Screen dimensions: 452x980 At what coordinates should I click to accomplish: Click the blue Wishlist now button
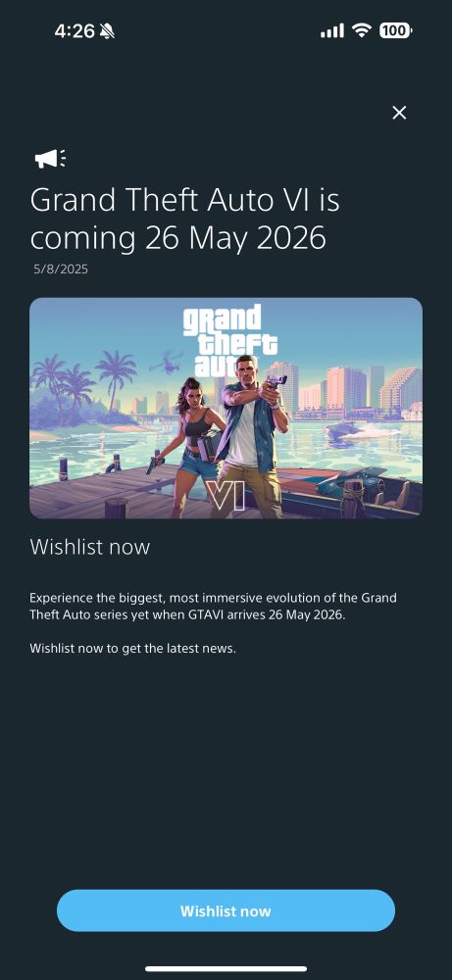point(226,910)
